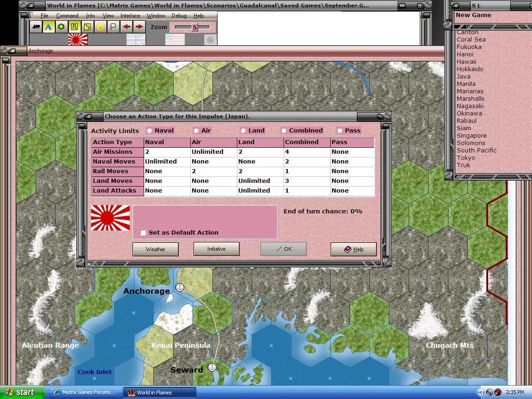Select Hawaii in the S L list

[466, 62]
